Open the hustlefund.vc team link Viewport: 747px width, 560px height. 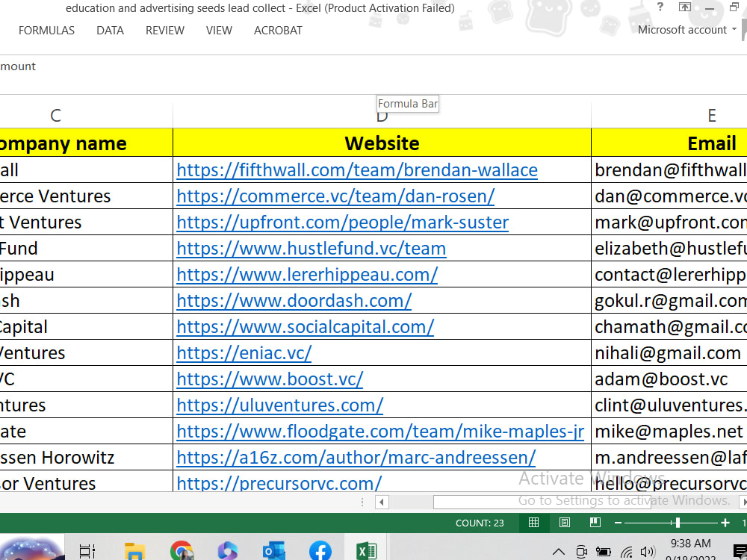[x=311, y=249]
